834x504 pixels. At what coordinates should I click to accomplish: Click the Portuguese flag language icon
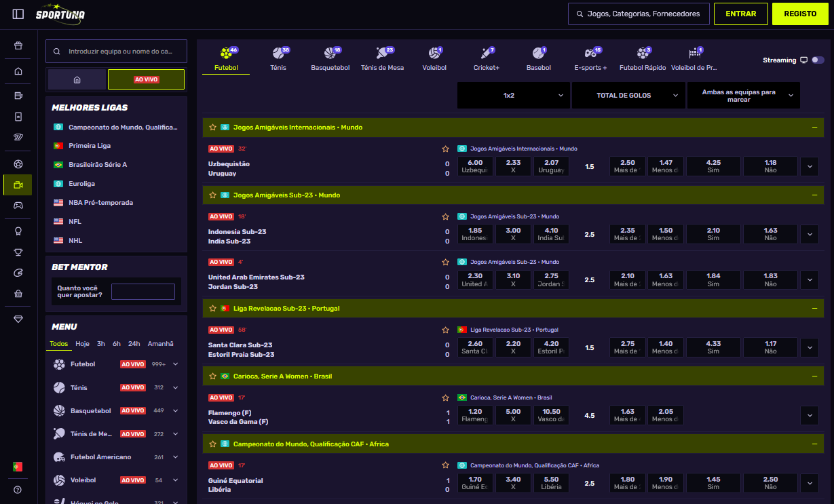pos(18,467)
